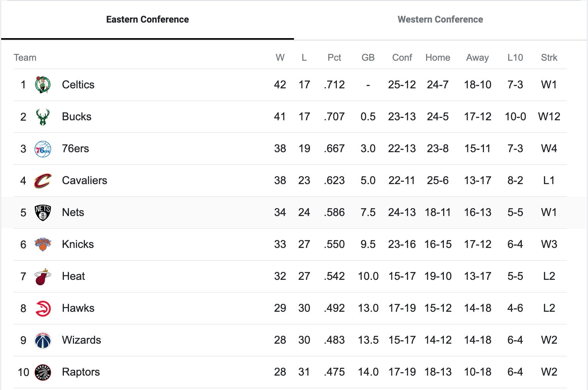Click the Celtics team logo
This screenshot has height=390, width=588.
(43, 85)
